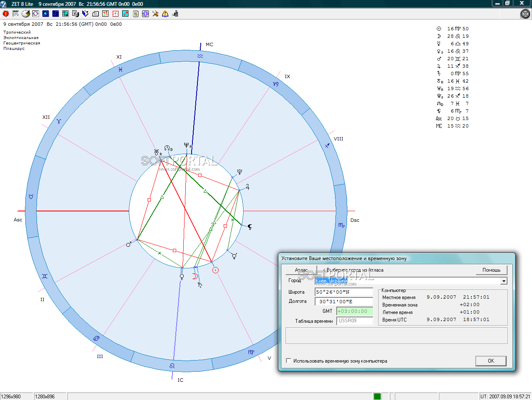Viewport: 532px width, 400px height.
Task: Open the red-green aspect table toolbar icon
Action: click(106, 14)
